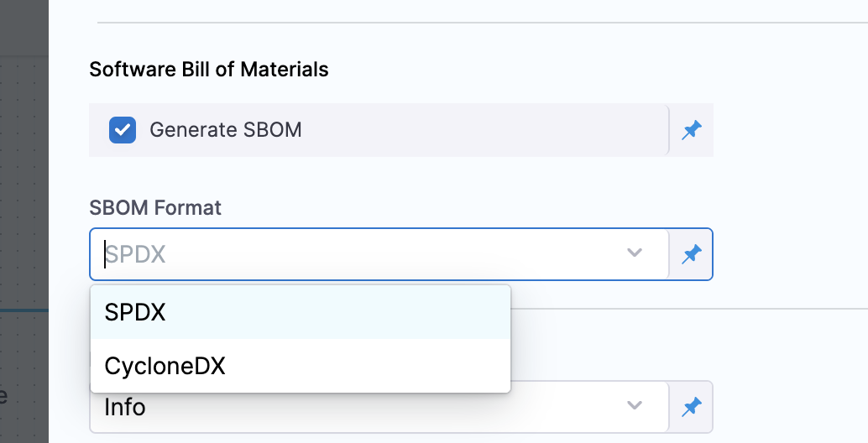868x443 pixels.
Task: Click the pin icon beside the Info dropdown
Action: click(691, 407)
